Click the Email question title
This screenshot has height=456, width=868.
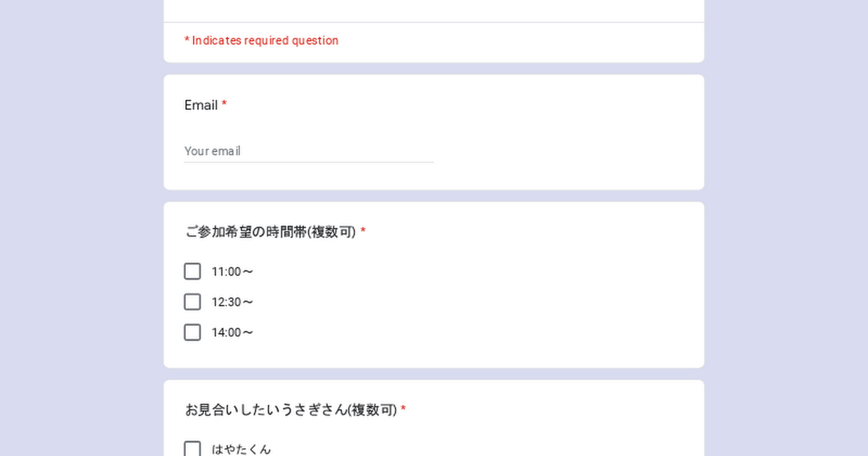(201, 106)
